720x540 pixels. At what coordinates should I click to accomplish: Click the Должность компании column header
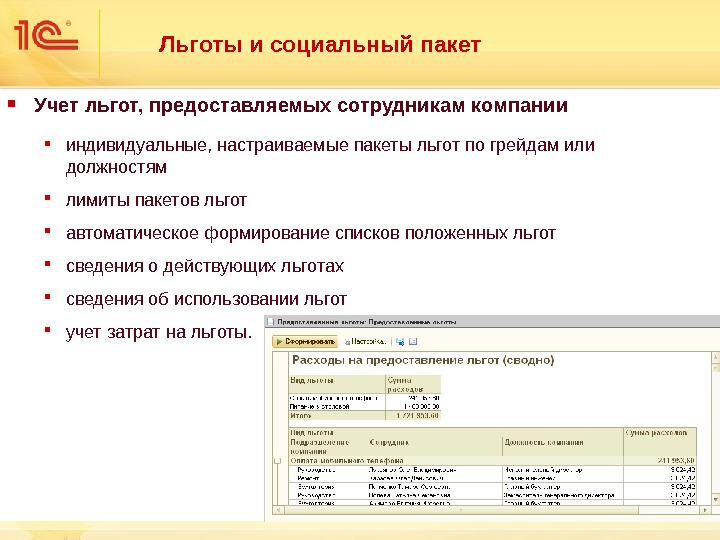544,442
